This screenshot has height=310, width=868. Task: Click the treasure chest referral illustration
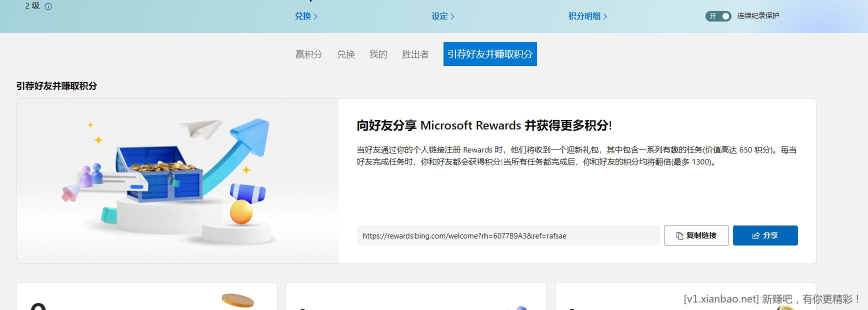pyautogui.click(x=177, y=181)
